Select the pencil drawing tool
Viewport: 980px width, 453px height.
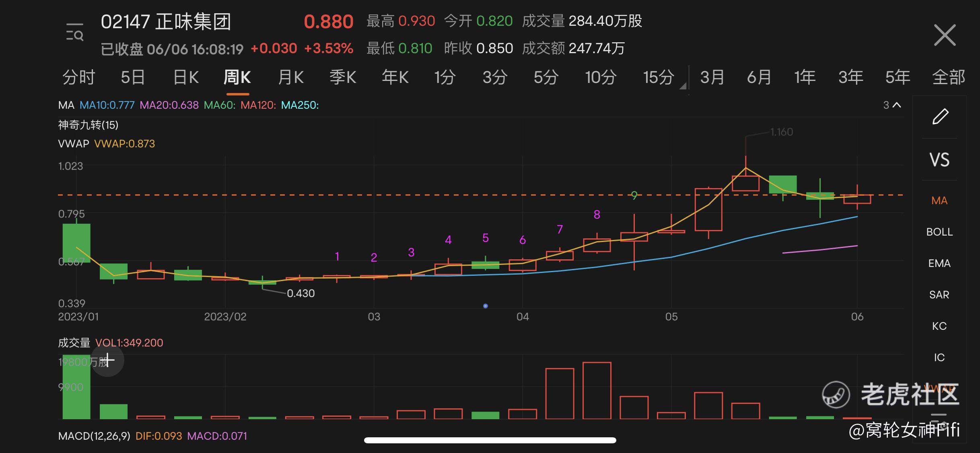[x=940, y=117]
